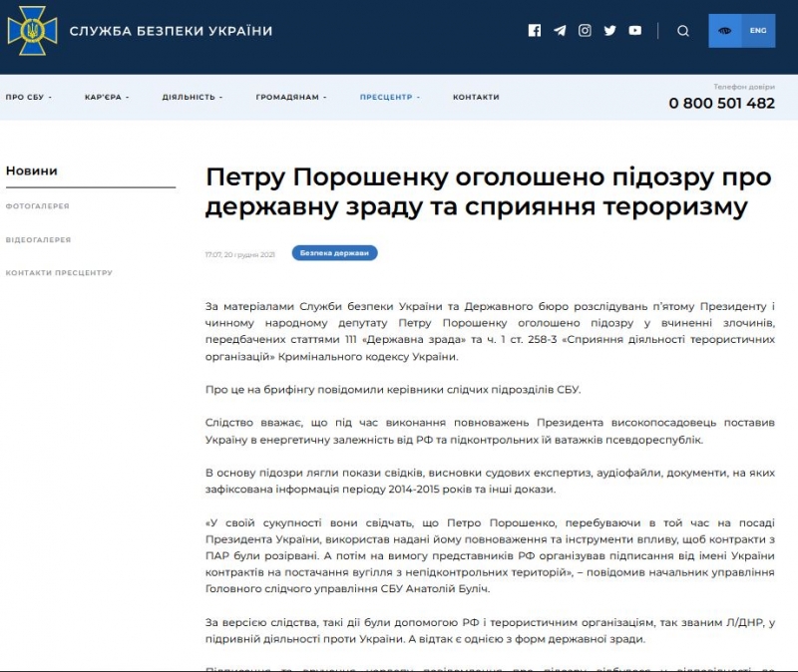Open the YouTube channel icon

coord(635,31)
